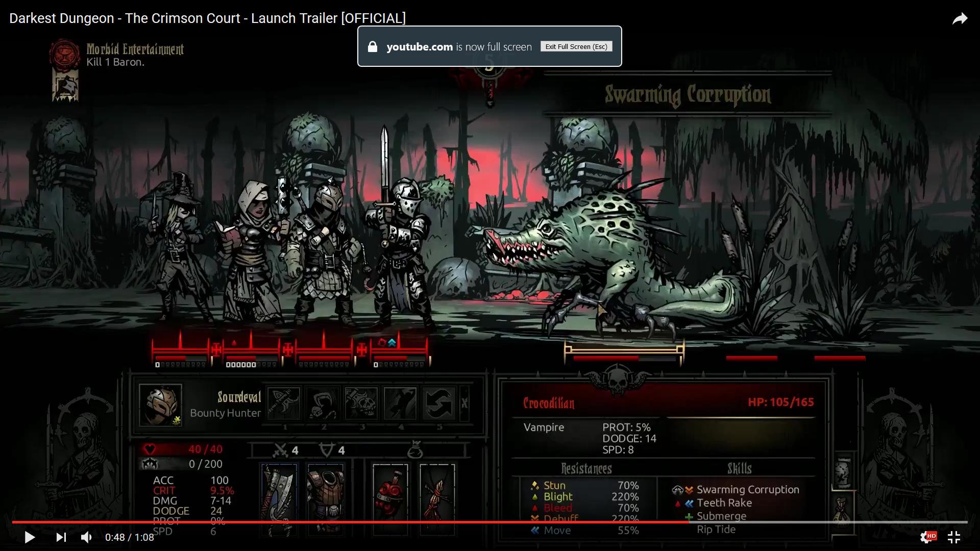Click the Rip Tide skill entry

pos(716,530)
